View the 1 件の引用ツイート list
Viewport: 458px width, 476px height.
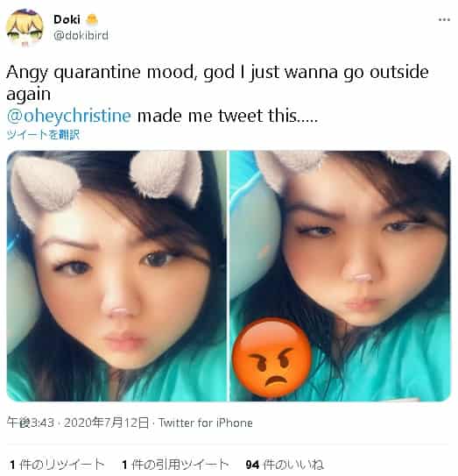coord(175,465)
